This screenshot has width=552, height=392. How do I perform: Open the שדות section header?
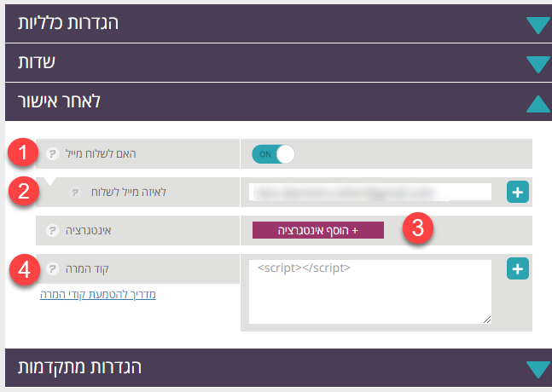(x=278, y=62)
